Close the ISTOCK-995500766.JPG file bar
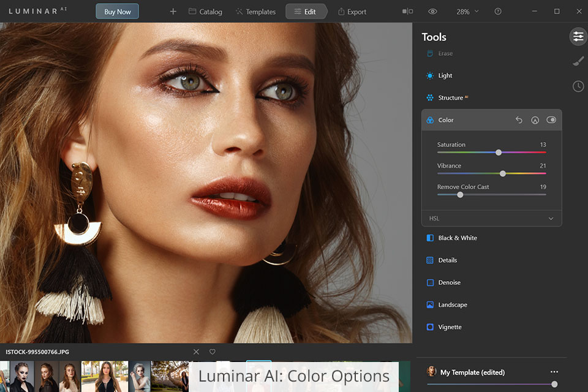Image resolution: width=588 pixels, height=392 pixels. (196, 352)
